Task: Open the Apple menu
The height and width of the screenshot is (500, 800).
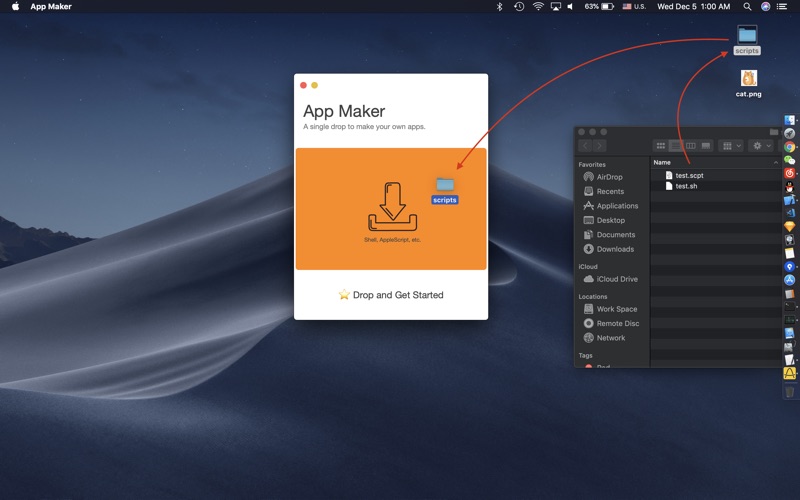Action: (15, 7)
